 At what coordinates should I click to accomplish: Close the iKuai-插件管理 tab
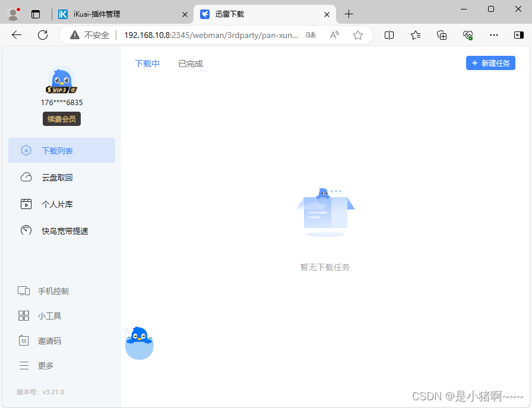185,14
